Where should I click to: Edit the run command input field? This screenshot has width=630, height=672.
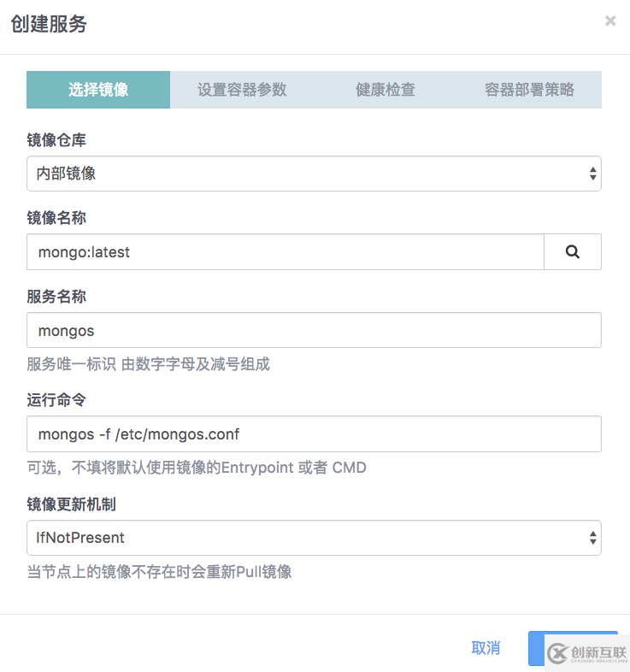coord(314,434)
